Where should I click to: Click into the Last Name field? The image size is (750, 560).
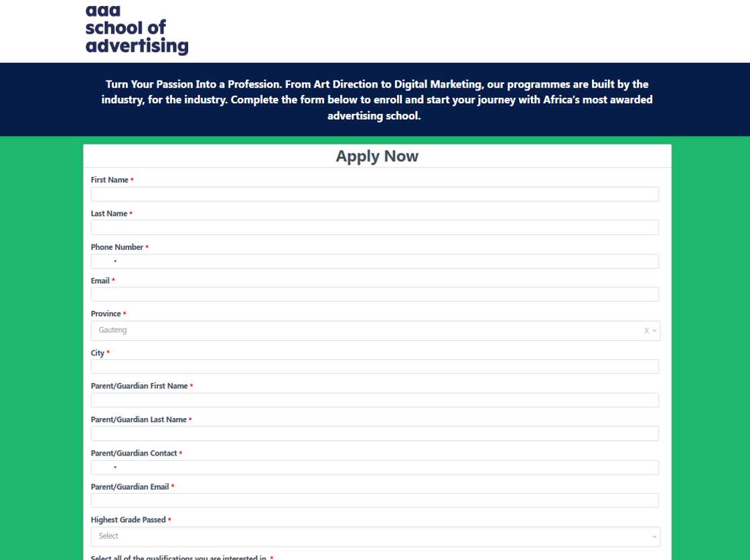click(375, 227)
